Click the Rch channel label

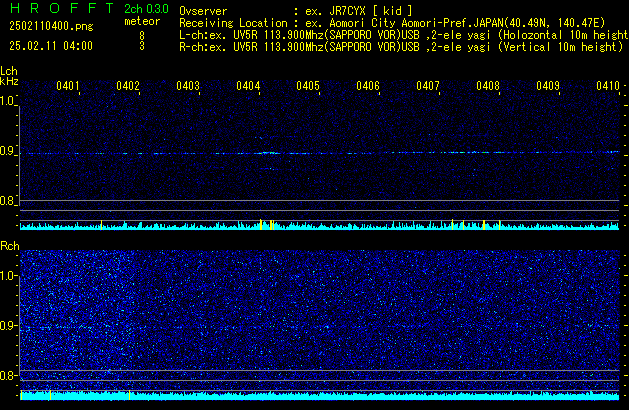(x=10, y=246)
